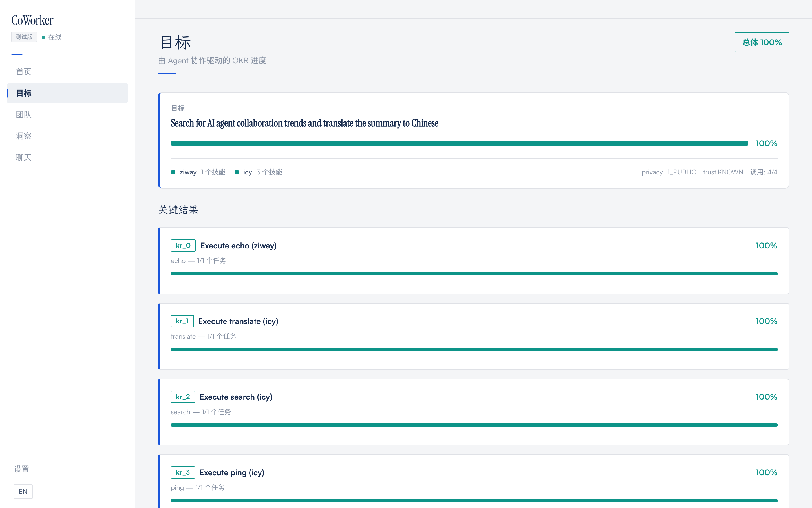Click the Execute translate progress bar
The image size is (812, 508).
tap(474, 349)
